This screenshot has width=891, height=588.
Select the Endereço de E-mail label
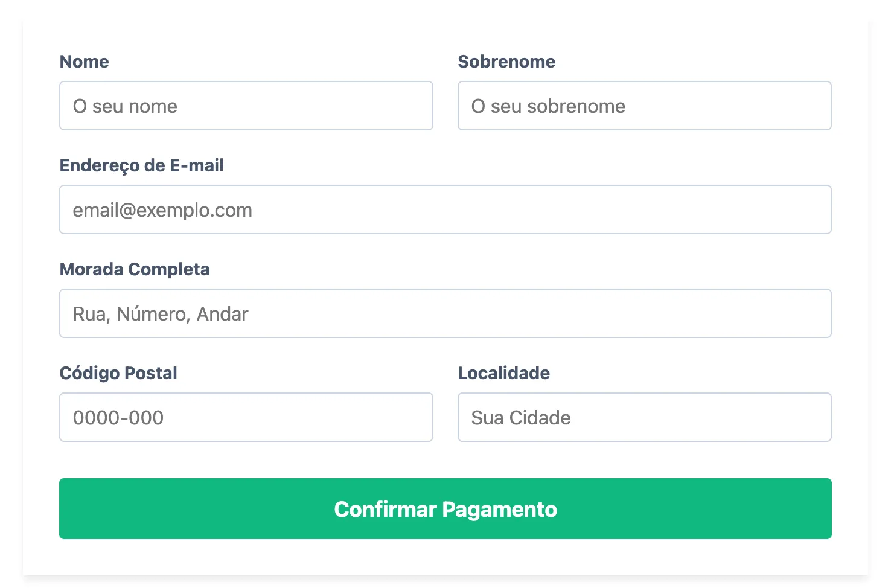coord(142,165)
